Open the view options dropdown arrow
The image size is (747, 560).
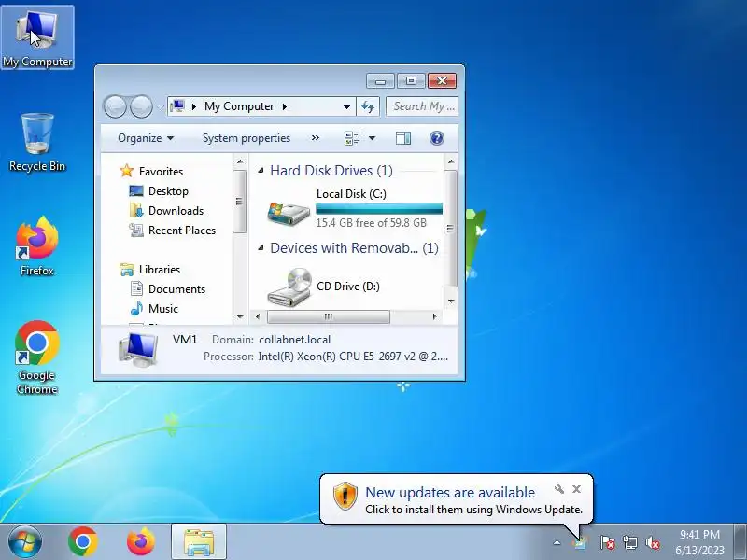(x=372, y=138)
